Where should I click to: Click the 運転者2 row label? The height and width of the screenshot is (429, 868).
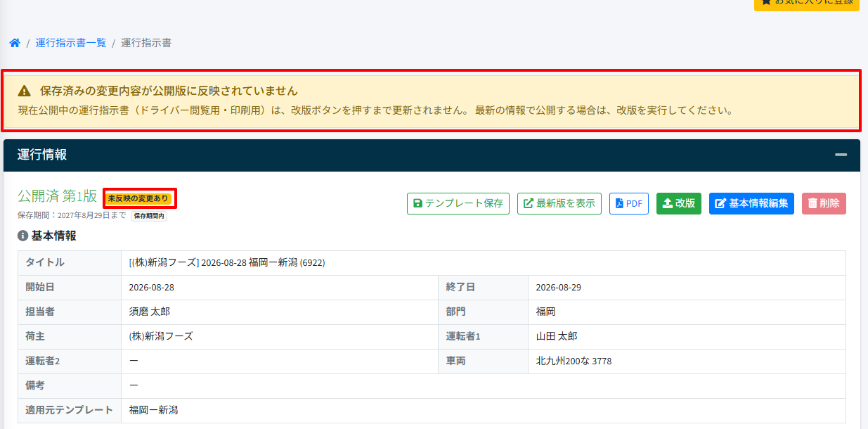tap(43, 361)
